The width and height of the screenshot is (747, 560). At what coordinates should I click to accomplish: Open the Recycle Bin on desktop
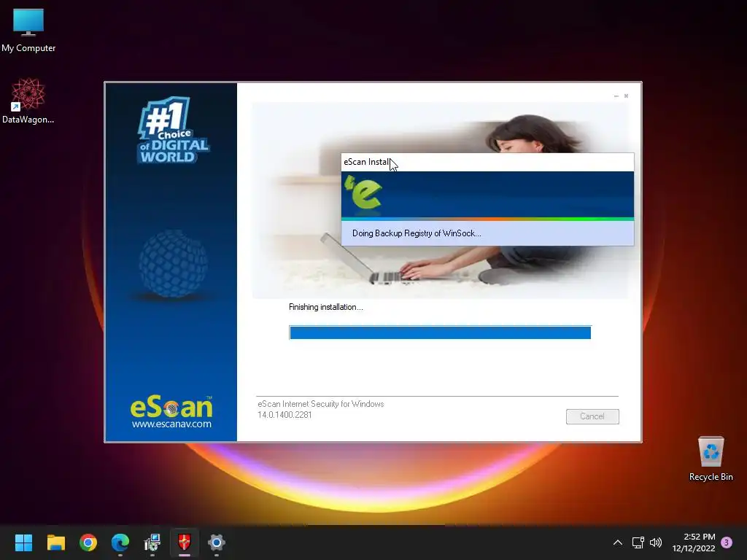coord(711,459)
